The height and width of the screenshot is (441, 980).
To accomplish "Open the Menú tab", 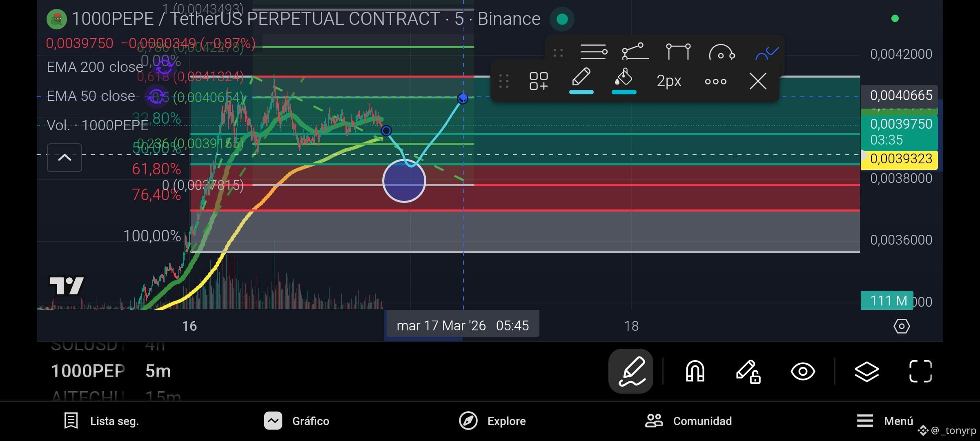I will pos(885,421).
